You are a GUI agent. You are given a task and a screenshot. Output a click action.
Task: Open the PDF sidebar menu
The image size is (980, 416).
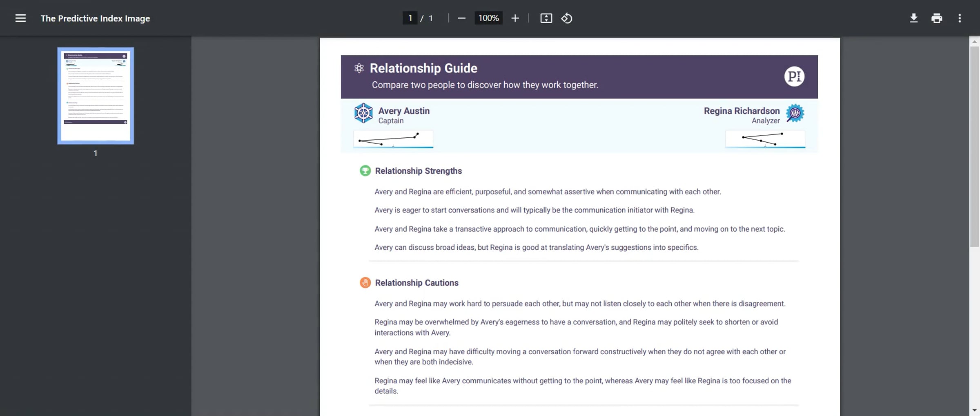click(20, 18)
